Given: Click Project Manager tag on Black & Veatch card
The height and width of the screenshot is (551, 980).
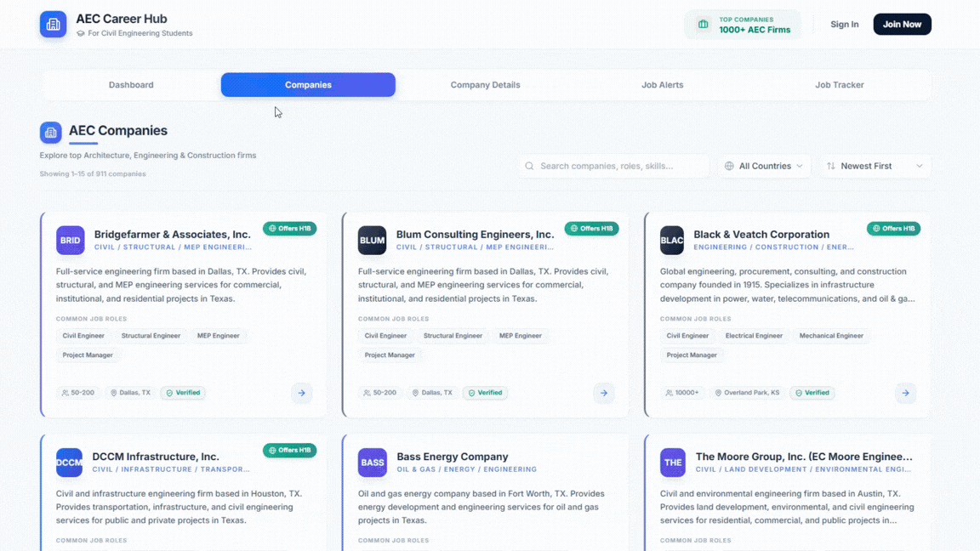Looking at the screenshot, I should pyautogui.click(x=692, y=355).
